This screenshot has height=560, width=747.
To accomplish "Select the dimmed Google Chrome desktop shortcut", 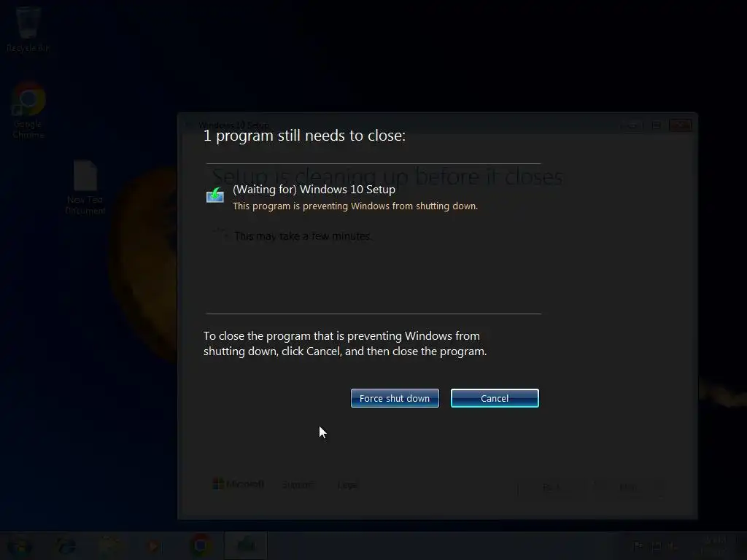I will point(28,111).
